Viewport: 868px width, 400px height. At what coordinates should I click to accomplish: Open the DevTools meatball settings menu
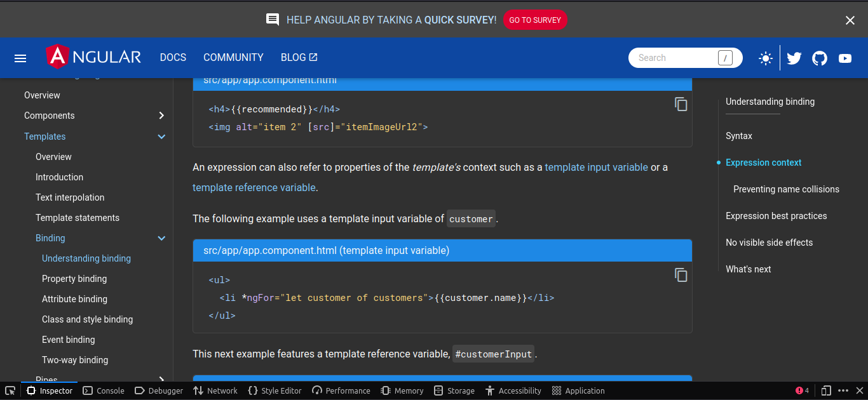[x=843, y=390]
